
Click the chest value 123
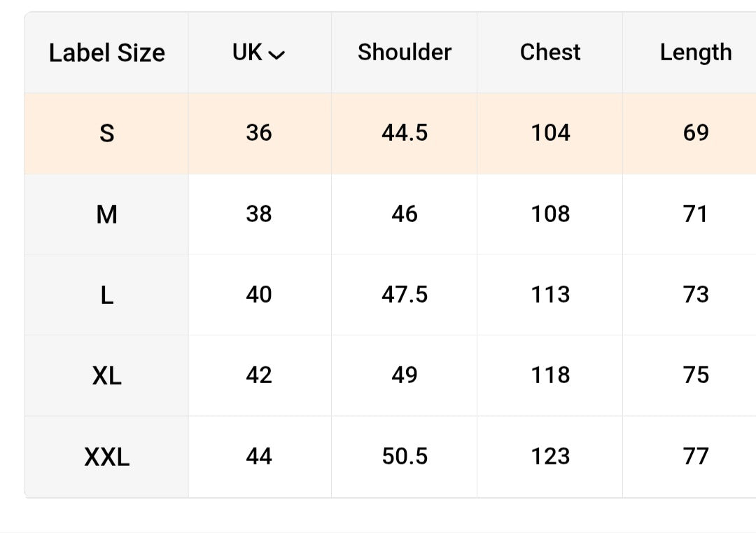tap(550, 456)
